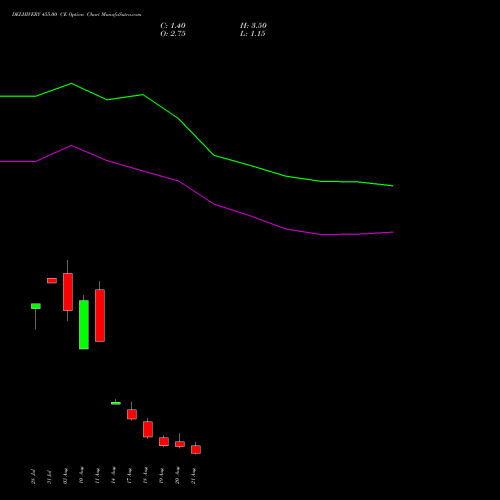Click the red candle between 31 Jul and 10 Aug
The height and width of the screenshot is (500, 500).
pos(68,292)
